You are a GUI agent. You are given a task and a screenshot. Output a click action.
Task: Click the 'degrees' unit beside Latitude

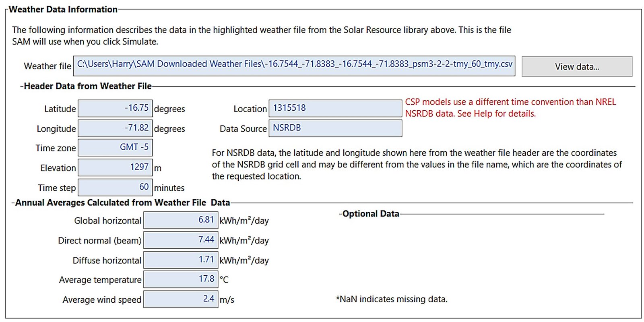(170, 109)
